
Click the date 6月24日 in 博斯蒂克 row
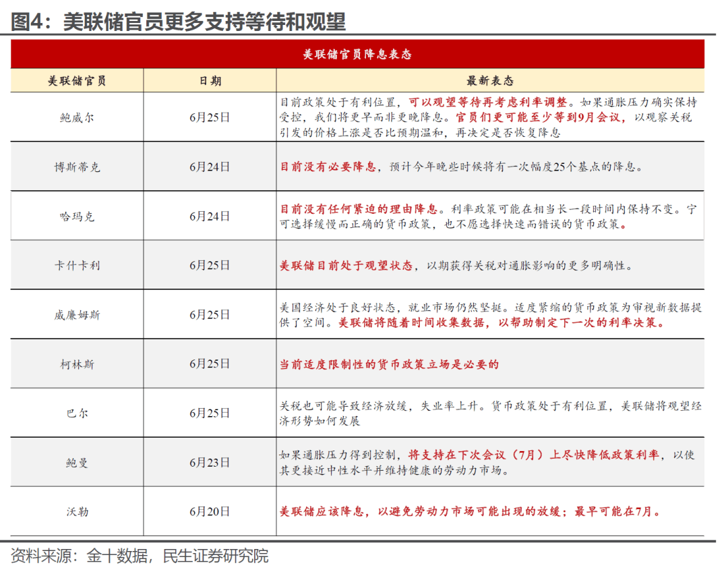210,167
